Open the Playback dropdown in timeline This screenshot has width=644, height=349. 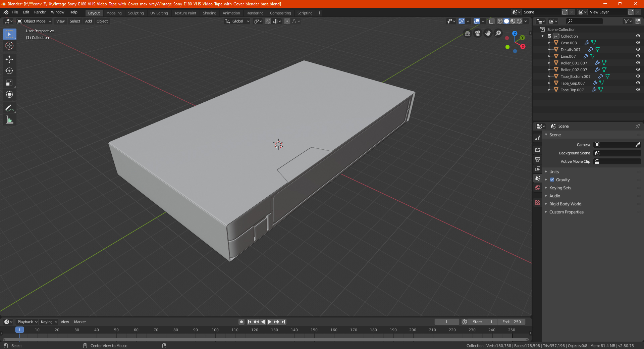(x=27, y=322)
